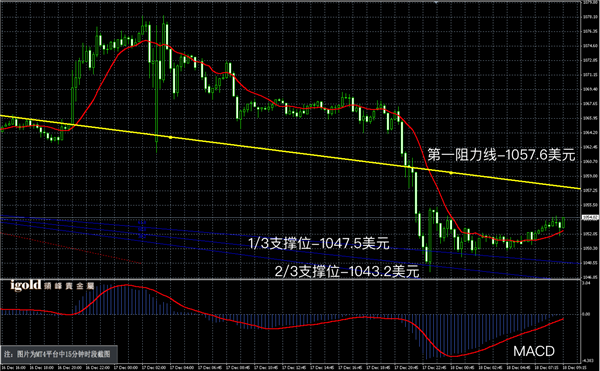Click the 1064.20 level on price scale
The height and width of the screenshot is (371, 600).
click(x=590, y=132)
